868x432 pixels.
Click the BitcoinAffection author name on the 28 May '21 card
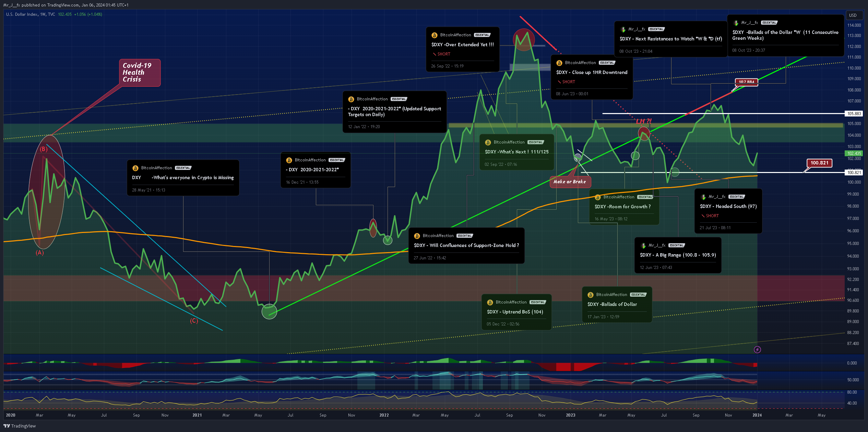pyautogui.click(x=156, y=168)
